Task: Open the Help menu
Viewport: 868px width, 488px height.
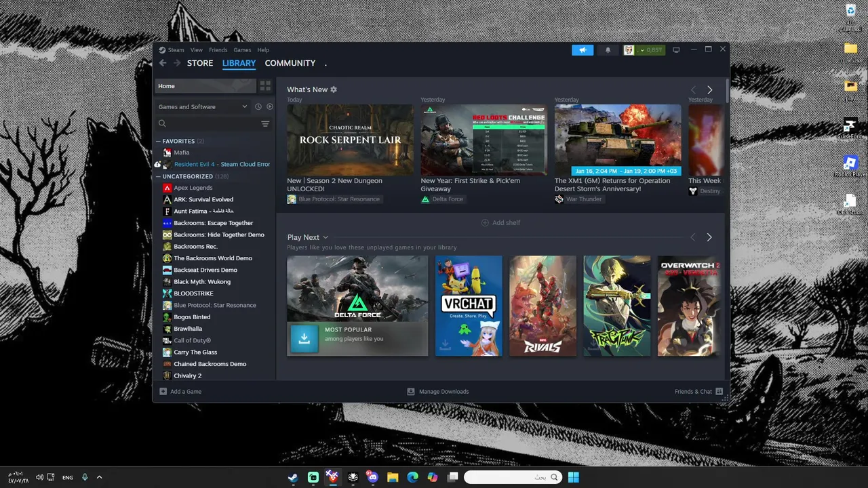Action: coord(263,50)
